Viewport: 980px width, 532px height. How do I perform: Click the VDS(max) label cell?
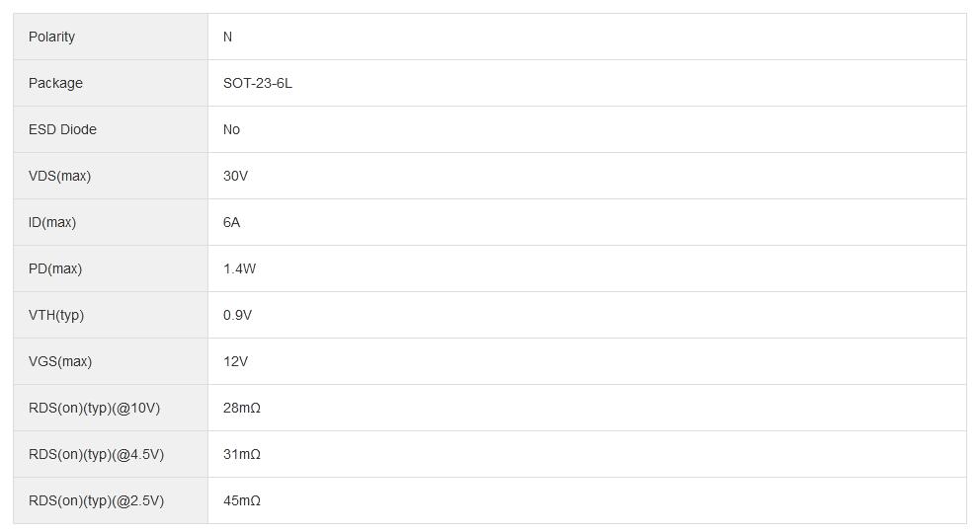pos(59,176)
